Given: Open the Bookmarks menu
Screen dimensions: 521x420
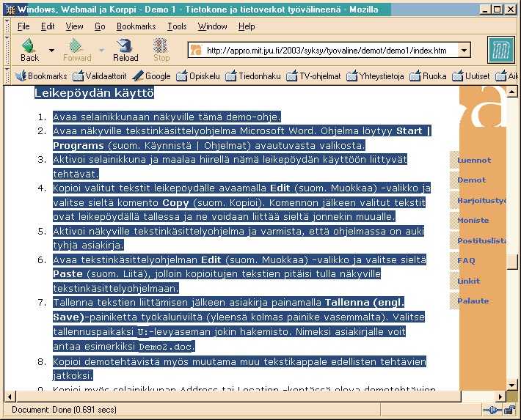Looking at the screenshot, I should coord(136,26).
